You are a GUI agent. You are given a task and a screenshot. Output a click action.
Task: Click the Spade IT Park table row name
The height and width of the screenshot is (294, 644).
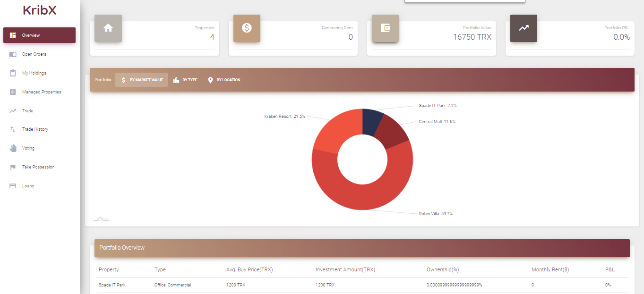[112, 285]
